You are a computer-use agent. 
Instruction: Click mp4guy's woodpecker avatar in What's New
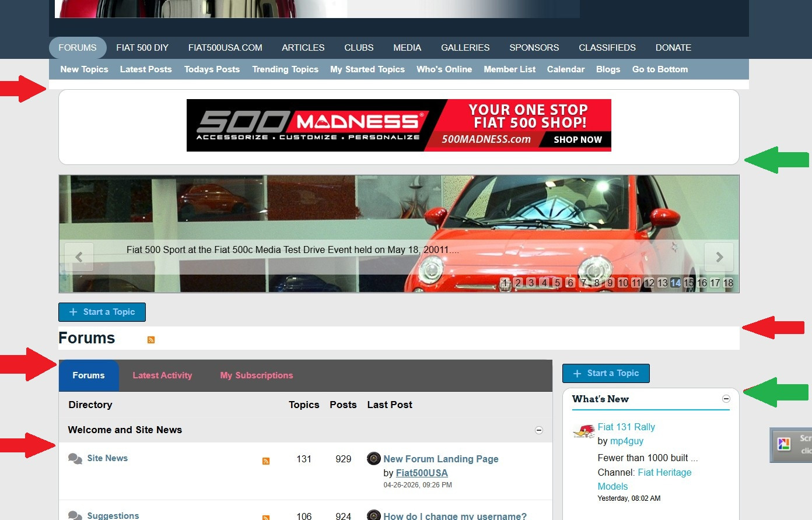584,431
